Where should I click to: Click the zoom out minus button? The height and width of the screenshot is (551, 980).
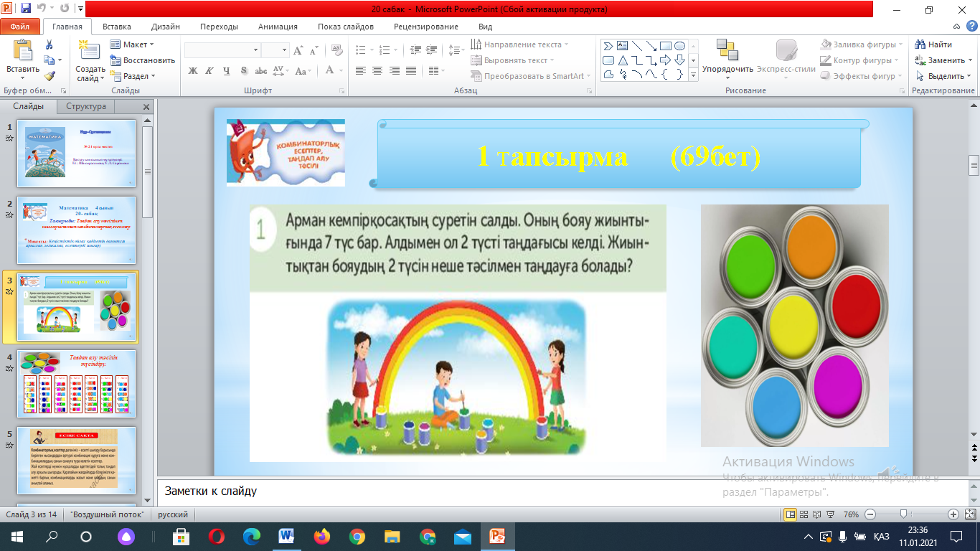tap(870, 514)
